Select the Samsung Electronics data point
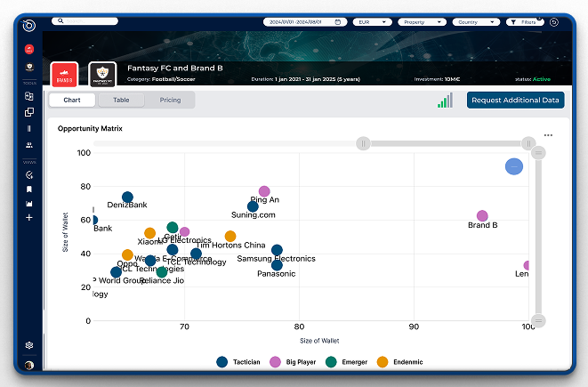Screen dimensions: 588x387 coord(277,250)
